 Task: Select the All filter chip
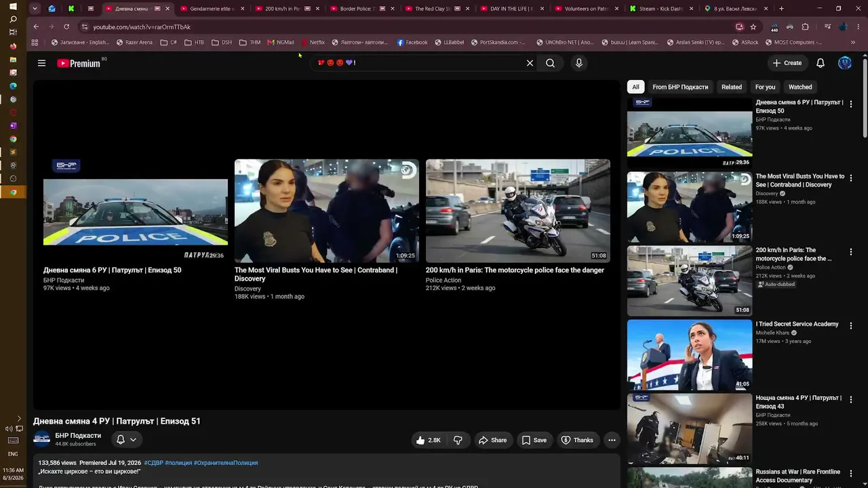(635, 87)
